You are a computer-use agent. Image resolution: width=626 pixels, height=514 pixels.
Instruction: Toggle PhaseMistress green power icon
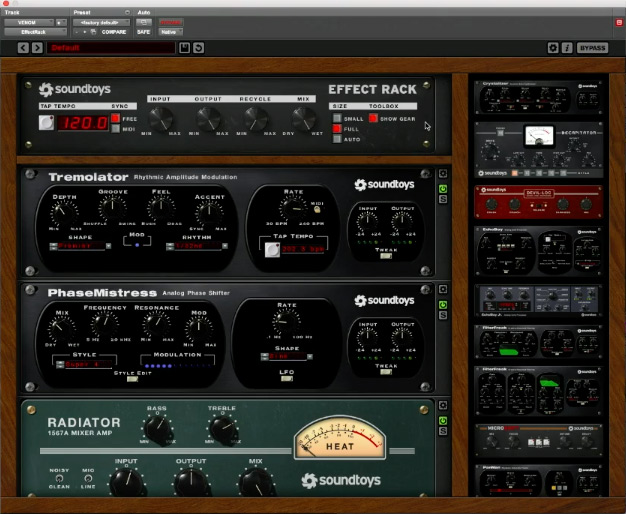tap(443, 305)
